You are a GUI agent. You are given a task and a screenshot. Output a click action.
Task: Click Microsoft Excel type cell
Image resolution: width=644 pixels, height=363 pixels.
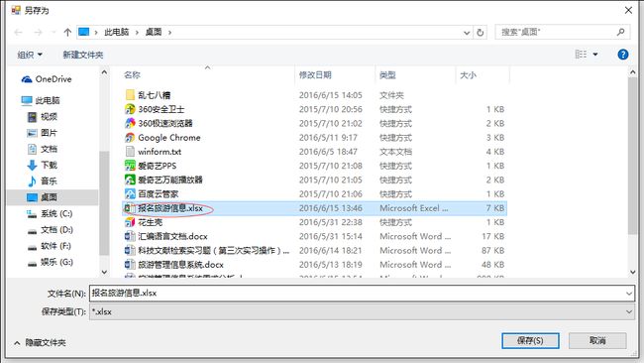coord(413,208)
